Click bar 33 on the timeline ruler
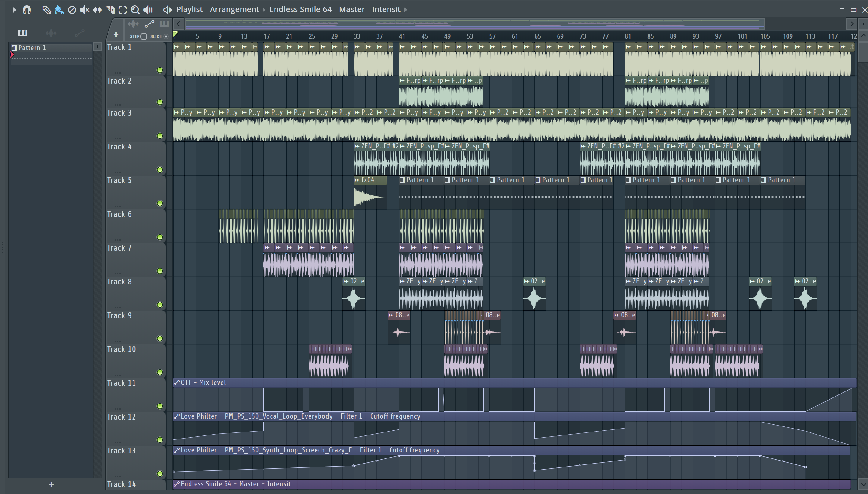868x494 pixels. 357,36
